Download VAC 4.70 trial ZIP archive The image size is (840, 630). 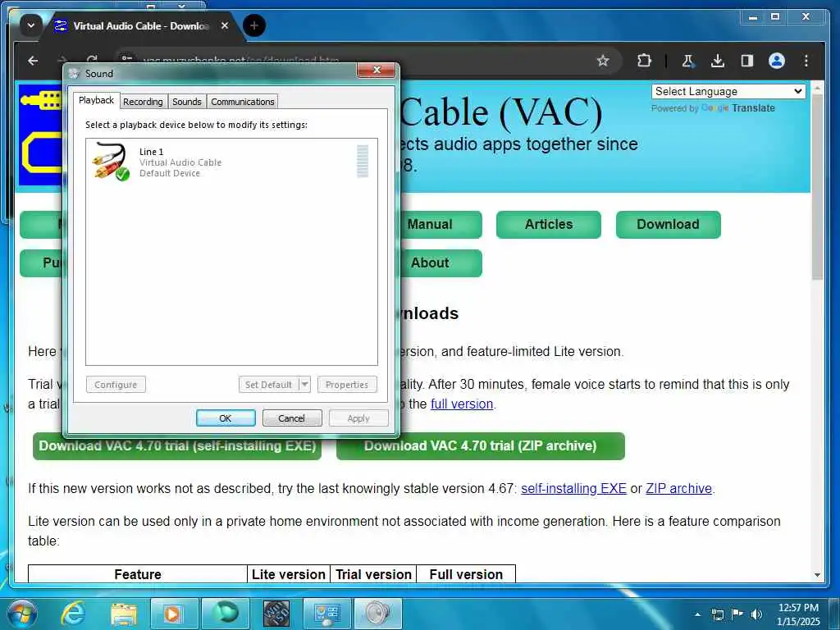481,446
